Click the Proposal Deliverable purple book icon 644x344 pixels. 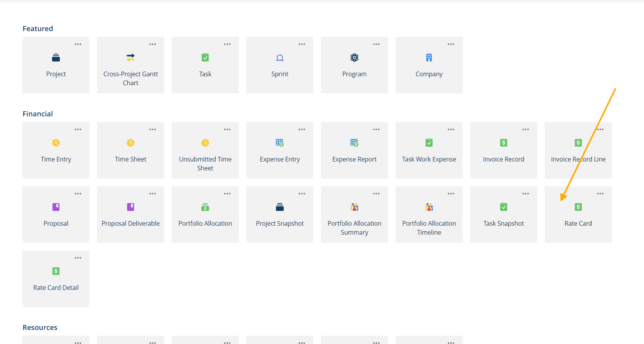[x=131, y=207]
